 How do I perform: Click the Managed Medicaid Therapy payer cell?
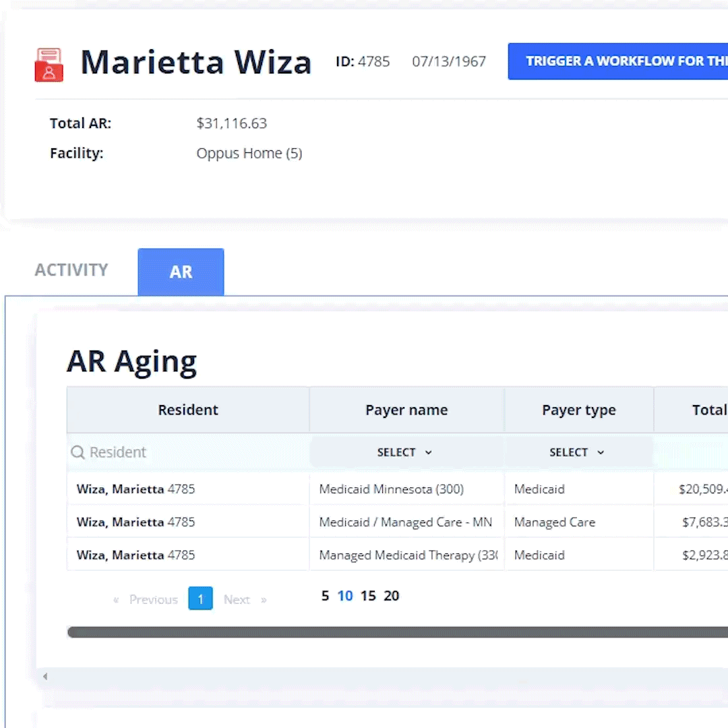click(408, 555)
